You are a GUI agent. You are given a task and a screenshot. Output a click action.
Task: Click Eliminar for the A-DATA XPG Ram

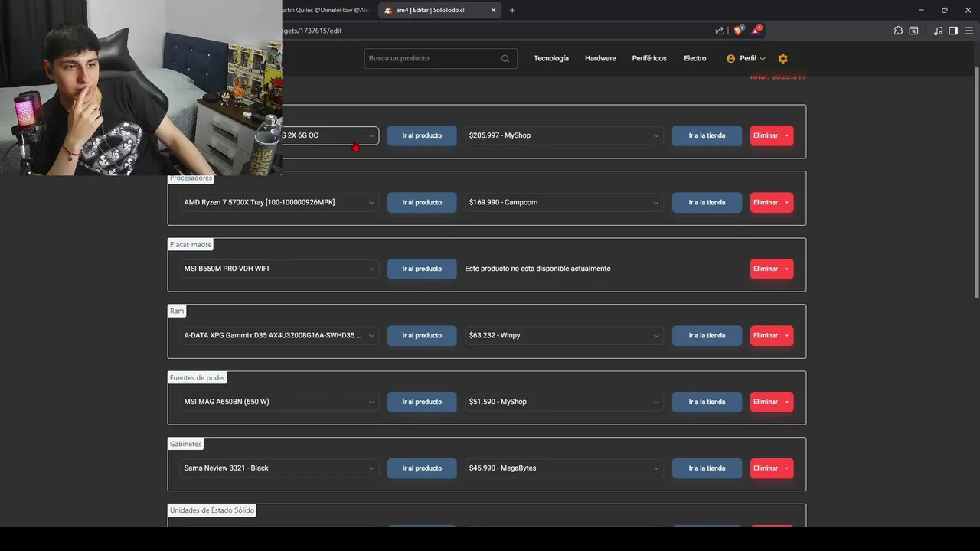[766, 335]
